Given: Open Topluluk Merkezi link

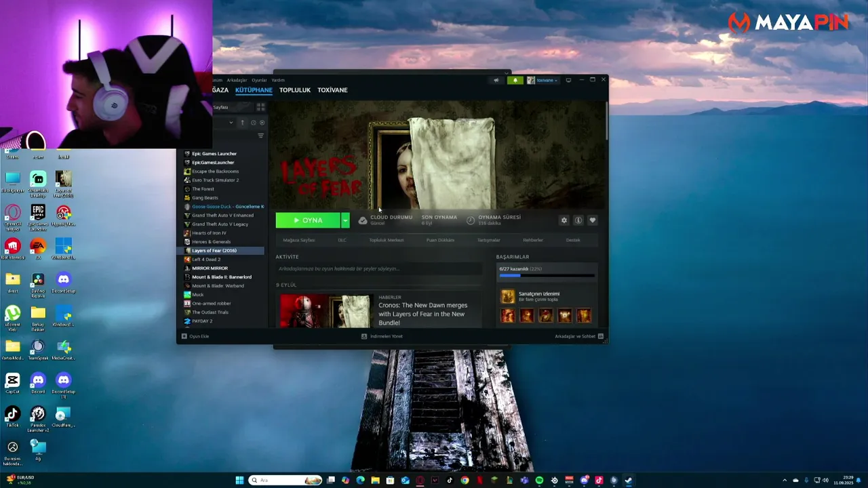Looking at the screenshot, I should tap(387, 240).
